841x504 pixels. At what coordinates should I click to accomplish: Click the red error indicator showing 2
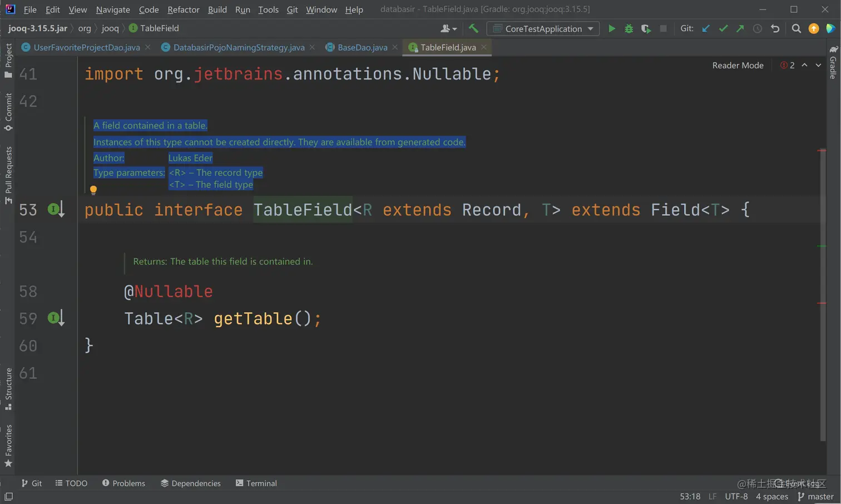tap(788, 65)
